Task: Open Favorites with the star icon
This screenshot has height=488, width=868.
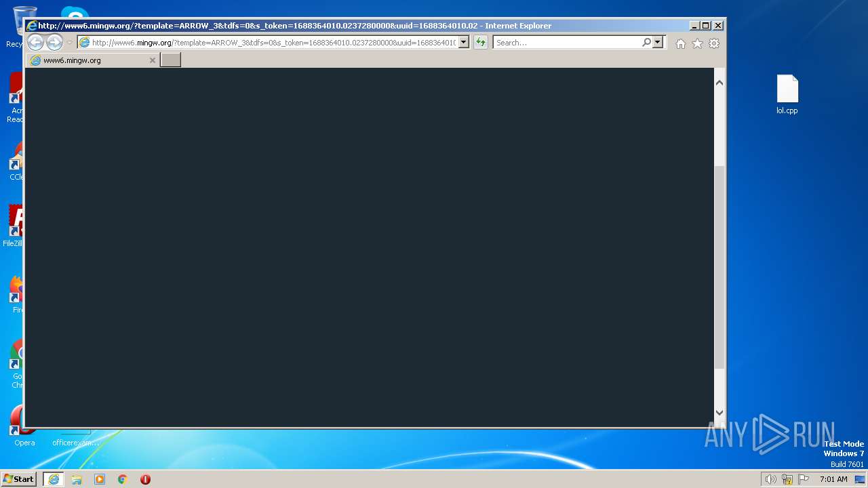Action: coord(697,43)
